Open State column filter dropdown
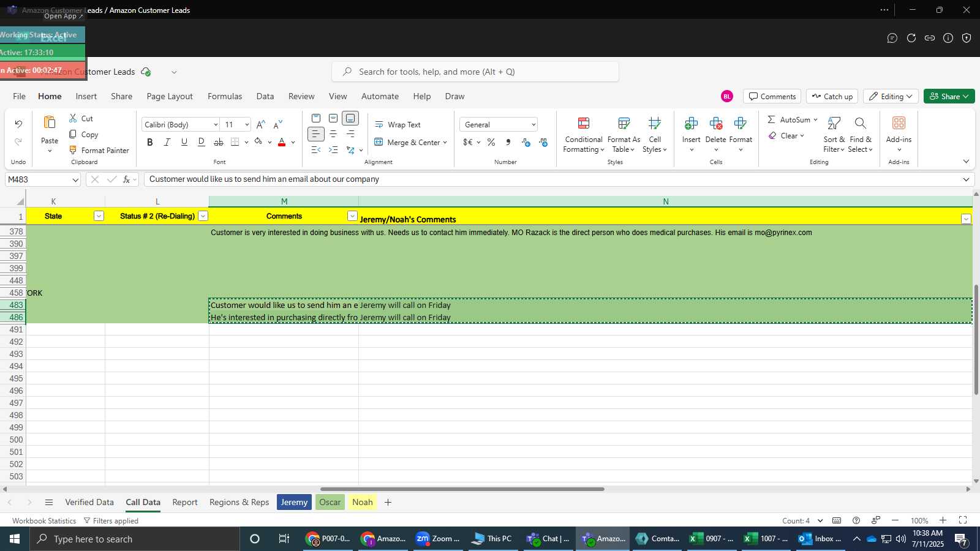The image size is (980, 551). click(x=99, y=216)
